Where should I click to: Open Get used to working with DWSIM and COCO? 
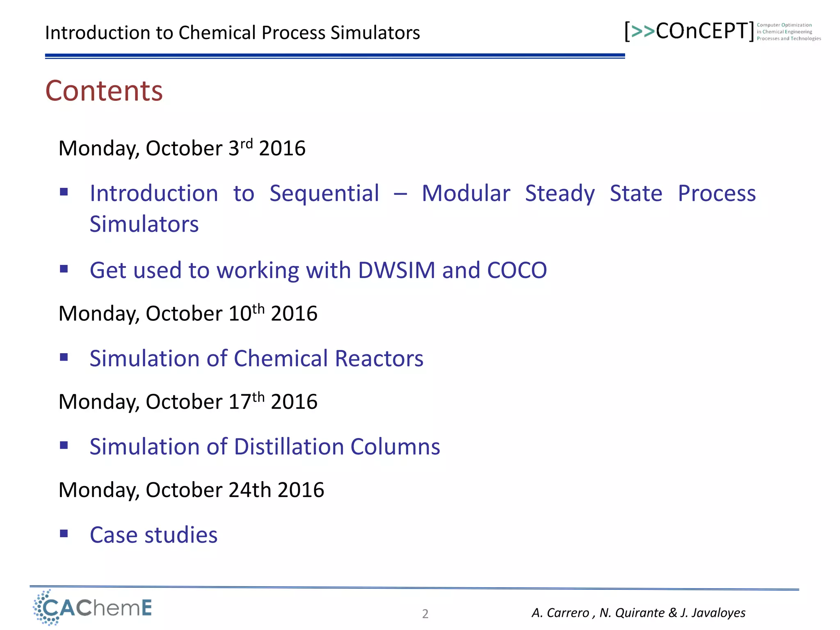coord(318,270)
